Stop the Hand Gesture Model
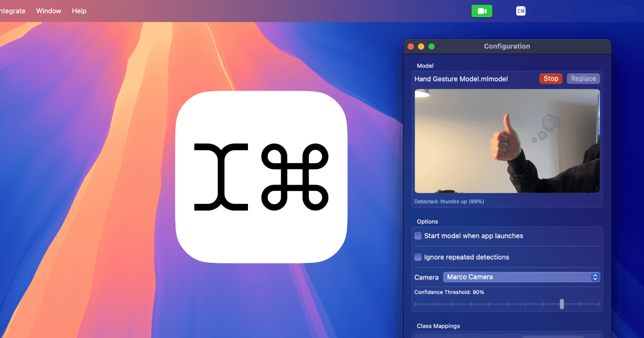Screen dimensions: 644x338 (551, 78)
